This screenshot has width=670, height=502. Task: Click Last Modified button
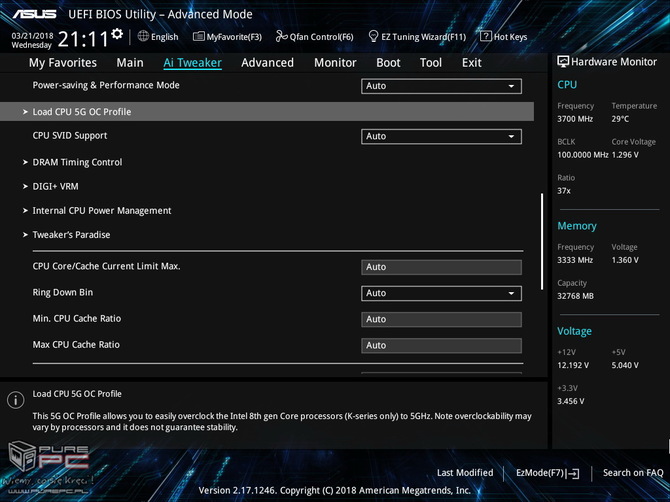(465, 473)
